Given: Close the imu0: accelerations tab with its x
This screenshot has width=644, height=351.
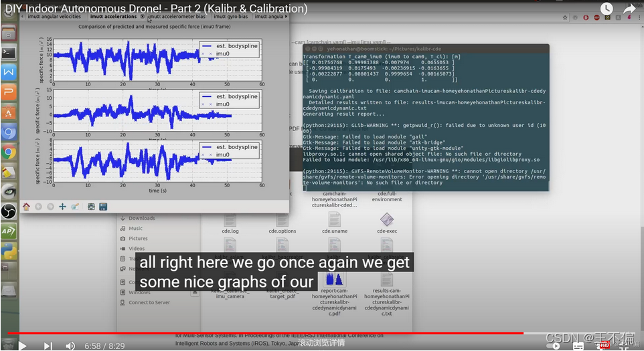Looking at the screenshot, I should point(143,17).
